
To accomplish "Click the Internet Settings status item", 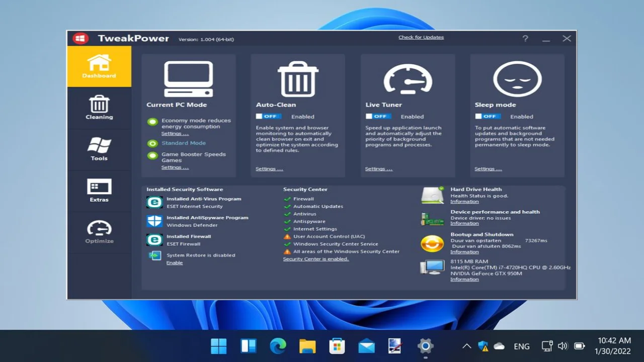I will coord(310,229).
